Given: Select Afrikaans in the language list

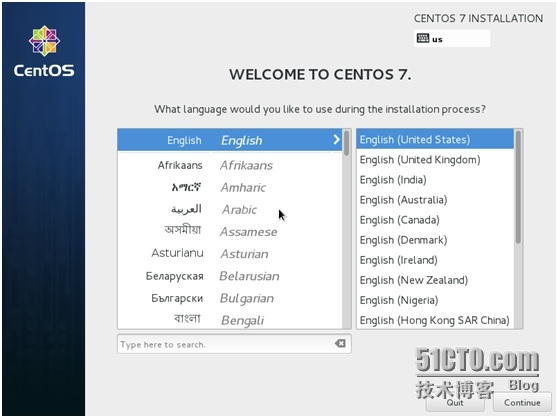Looking at the screenshot, I should click(230, 165).
